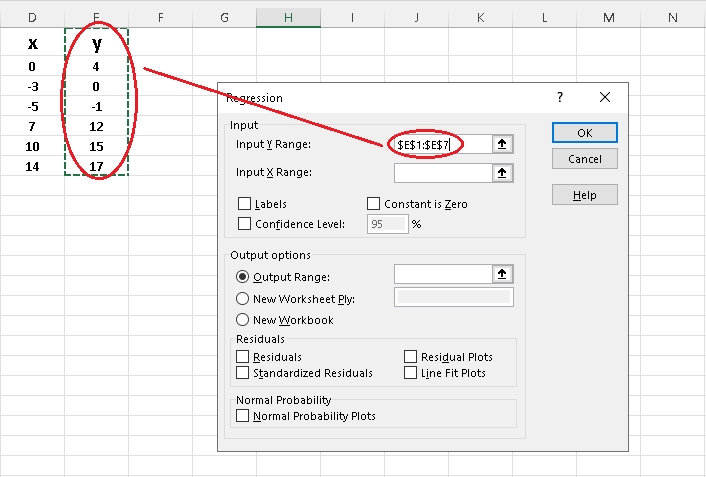
Task: Enable Standardized Residuals checkbox
Action: tap(243, 373)
